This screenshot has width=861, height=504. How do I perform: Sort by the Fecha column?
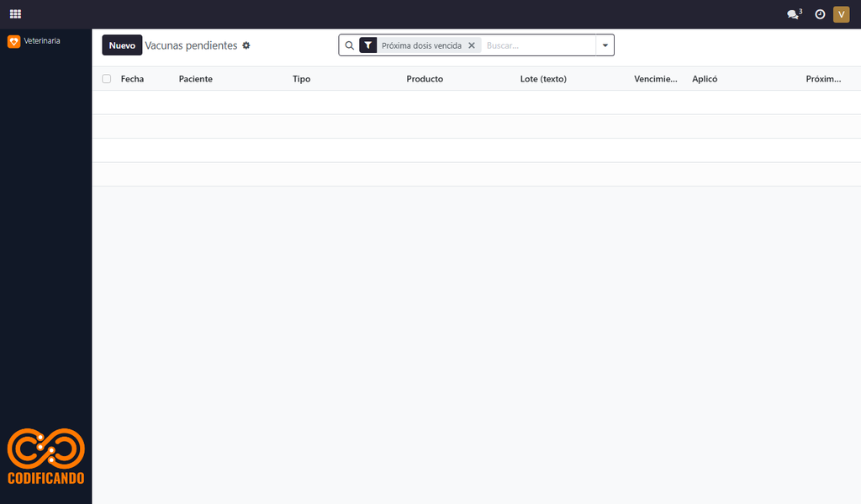pos(132,79)
